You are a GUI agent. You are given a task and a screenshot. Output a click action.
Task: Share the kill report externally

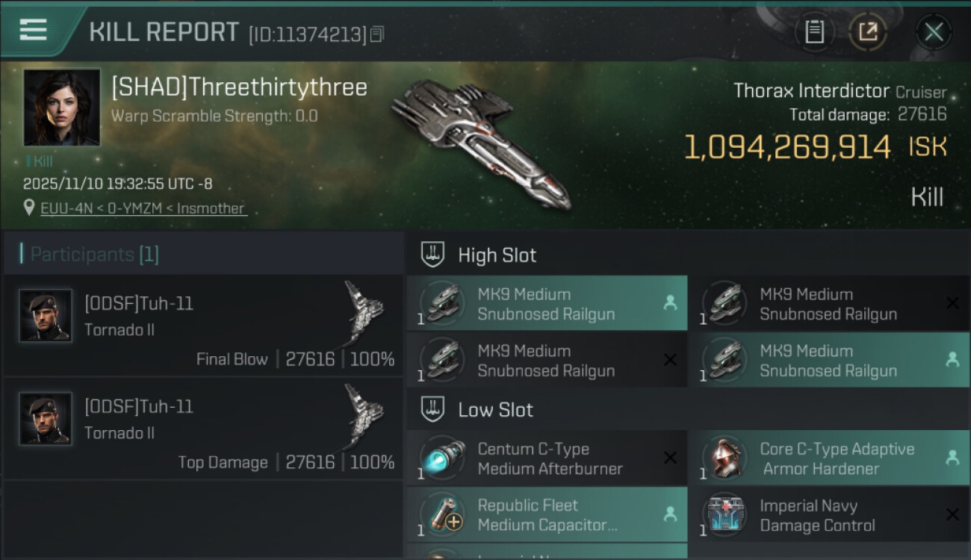pos(867,32)
